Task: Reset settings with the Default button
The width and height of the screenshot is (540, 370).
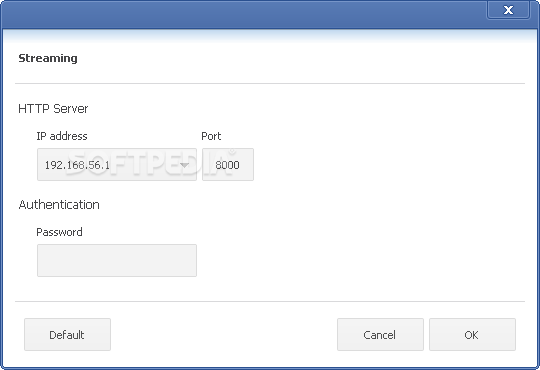Action: (68, 335)
